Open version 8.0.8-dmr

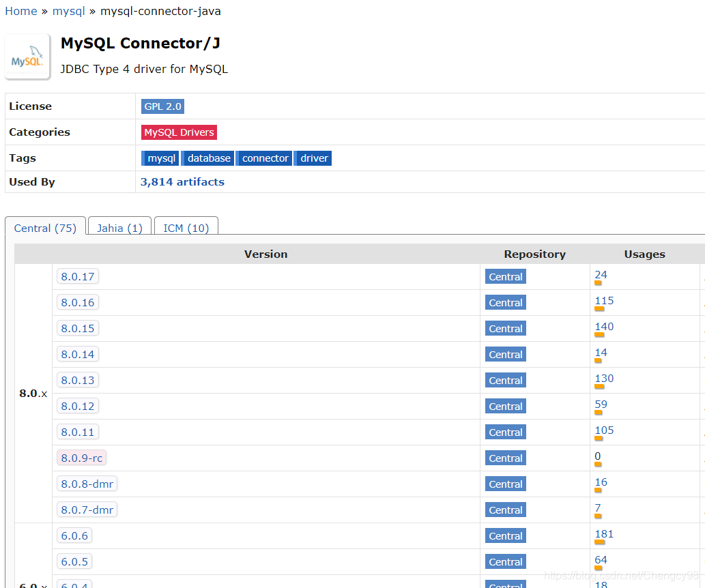coord(87,484)
